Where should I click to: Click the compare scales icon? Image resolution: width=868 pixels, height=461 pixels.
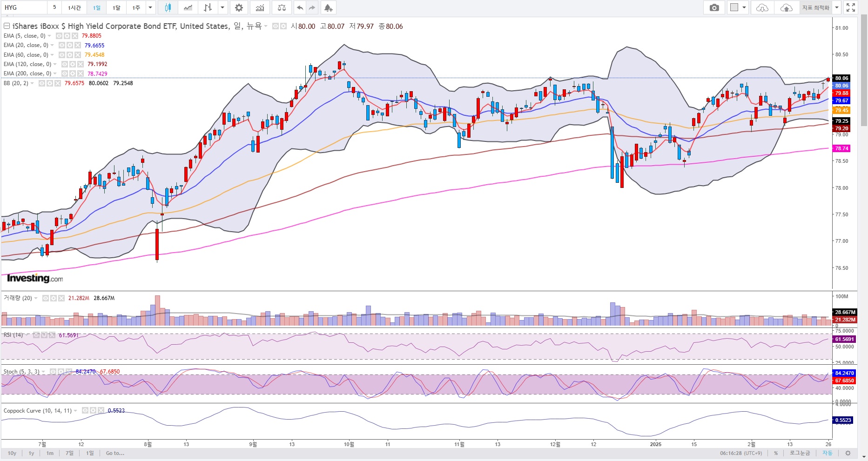(x=282, y=7)
